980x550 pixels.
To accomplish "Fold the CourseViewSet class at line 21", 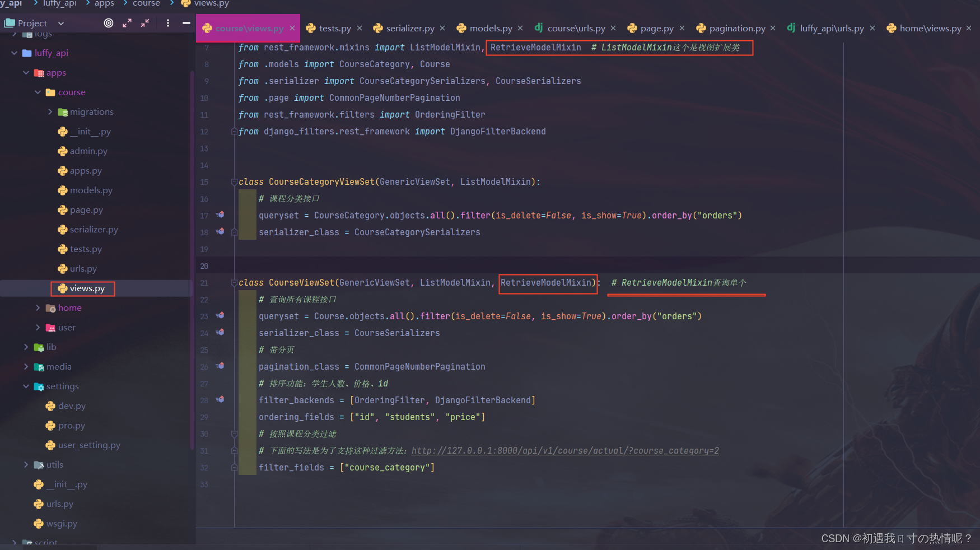I will [234, 283].
